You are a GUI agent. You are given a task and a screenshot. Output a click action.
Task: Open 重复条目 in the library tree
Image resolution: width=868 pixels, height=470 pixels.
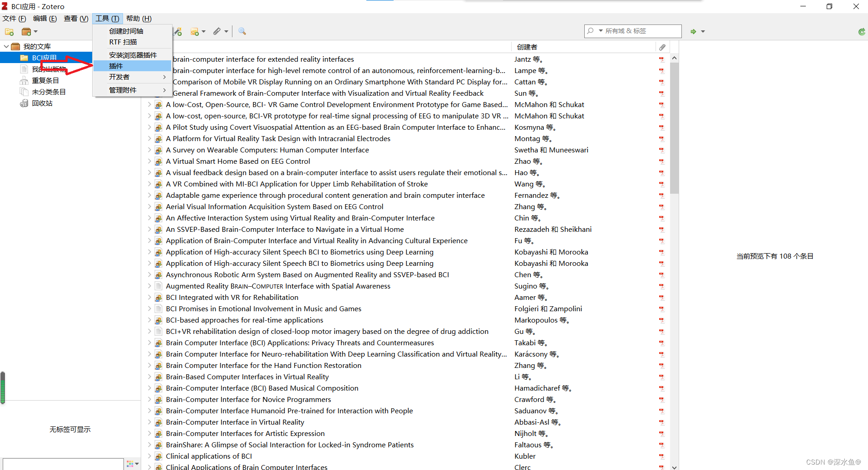[x=45, y=81]
